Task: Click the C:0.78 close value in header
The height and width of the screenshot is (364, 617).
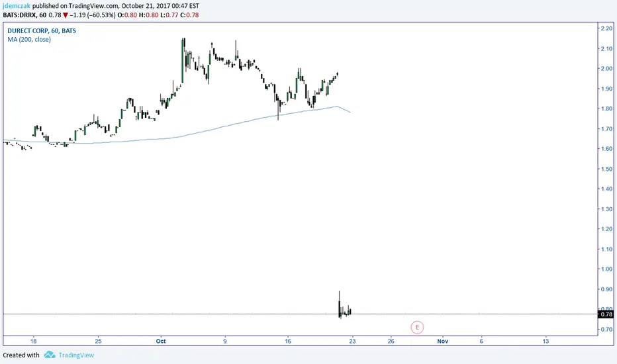Action: [x=189, y=15]
